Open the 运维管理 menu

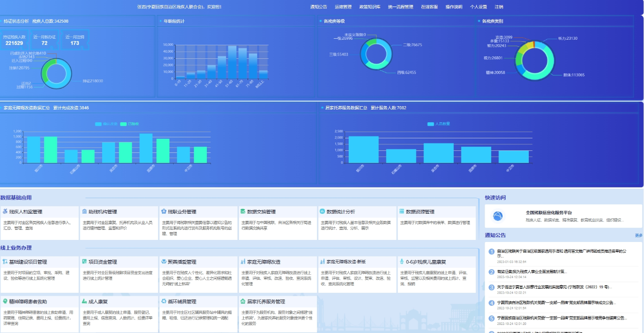343,7
